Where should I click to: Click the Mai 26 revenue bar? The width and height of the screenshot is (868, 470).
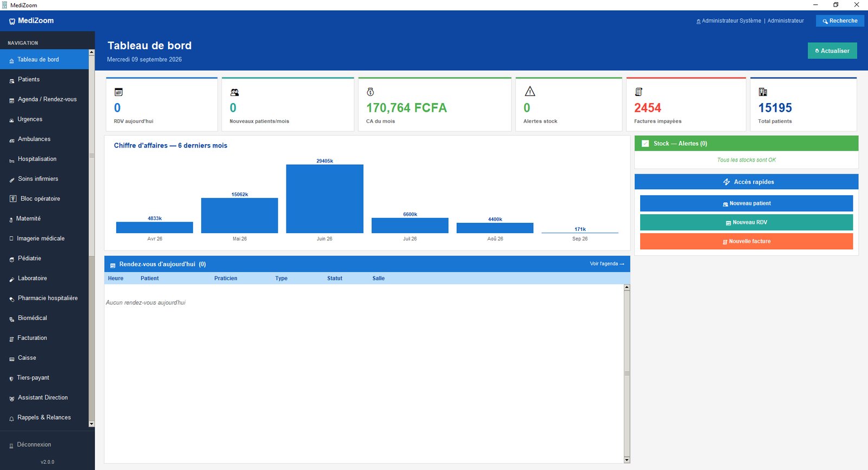pyautogui.click(x=239, y=216)
